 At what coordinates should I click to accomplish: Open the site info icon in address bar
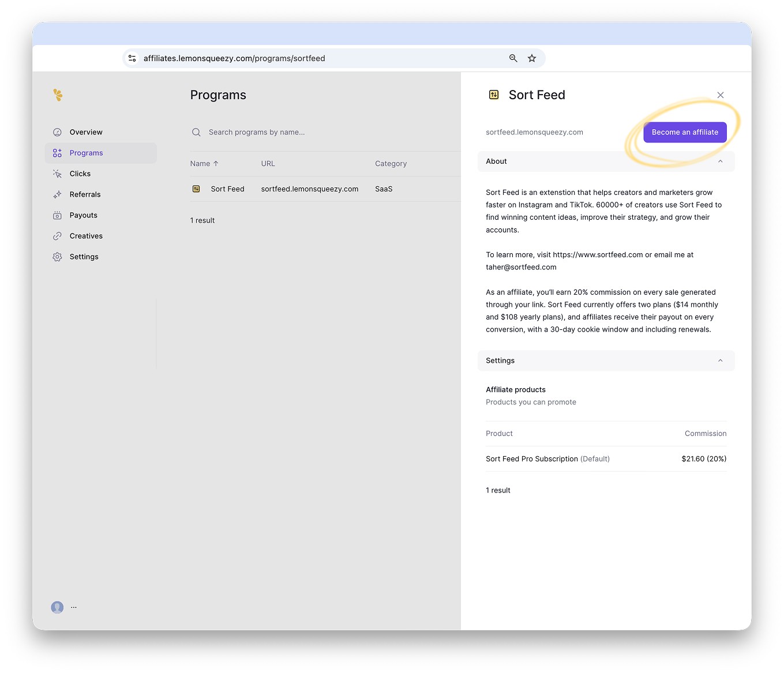click(x=132, y=58)
